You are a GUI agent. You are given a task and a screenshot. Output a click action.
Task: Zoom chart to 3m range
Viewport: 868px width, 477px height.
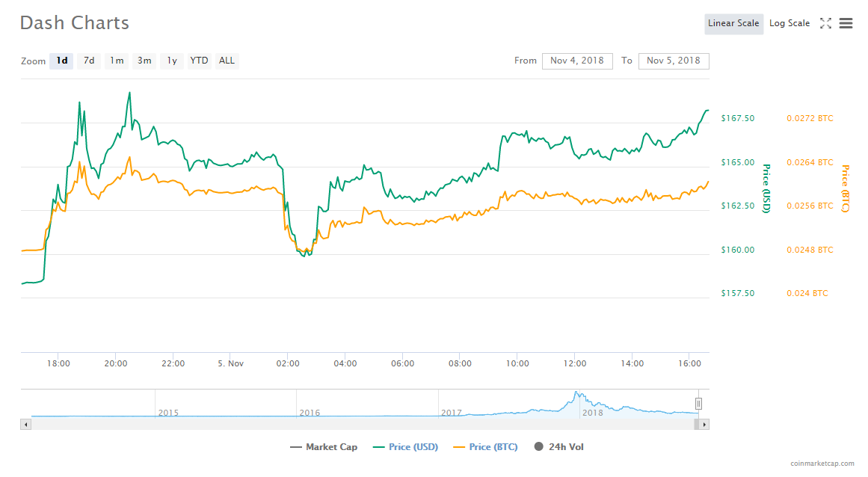[144, 61]
